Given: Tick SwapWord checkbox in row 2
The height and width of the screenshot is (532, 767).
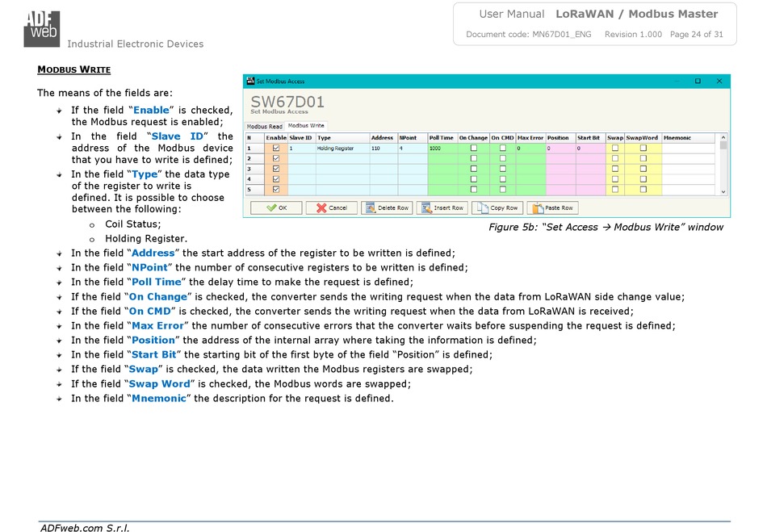Looking at the screenshot, I should tap(643, 158).
